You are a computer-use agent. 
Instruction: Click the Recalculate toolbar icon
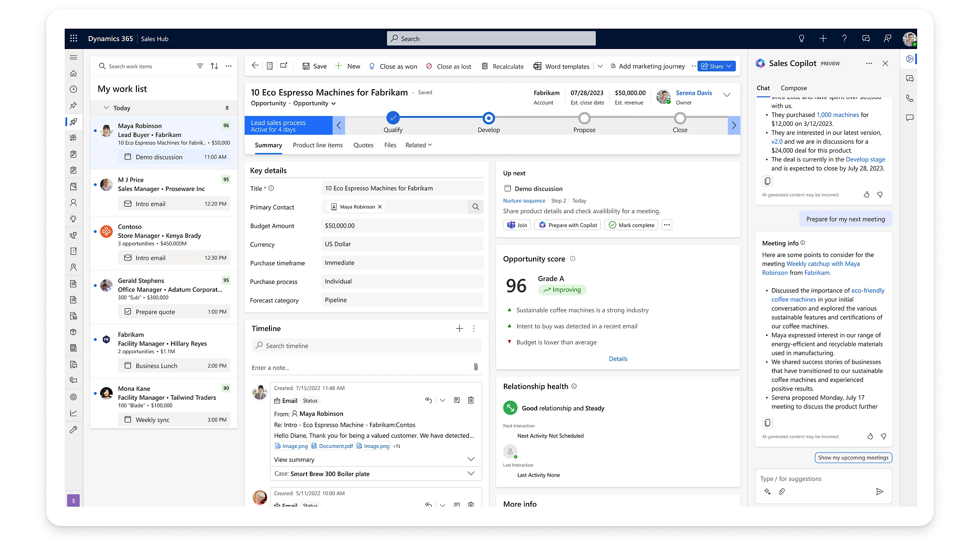pyautogui.click(x=484, y=67)
